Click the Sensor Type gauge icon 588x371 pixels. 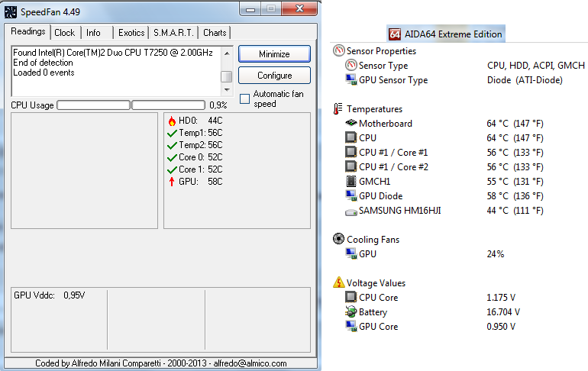(351, 65)
